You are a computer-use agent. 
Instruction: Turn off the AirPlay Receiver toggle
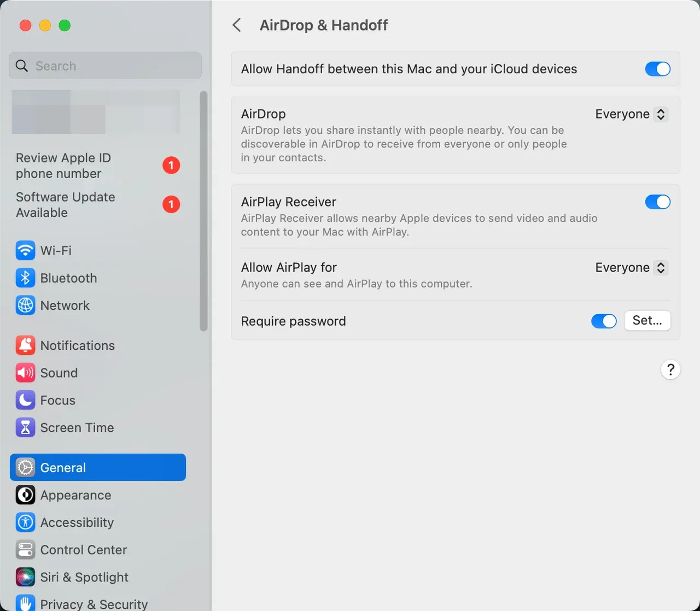pyautogui.click(x=657, y=202)
